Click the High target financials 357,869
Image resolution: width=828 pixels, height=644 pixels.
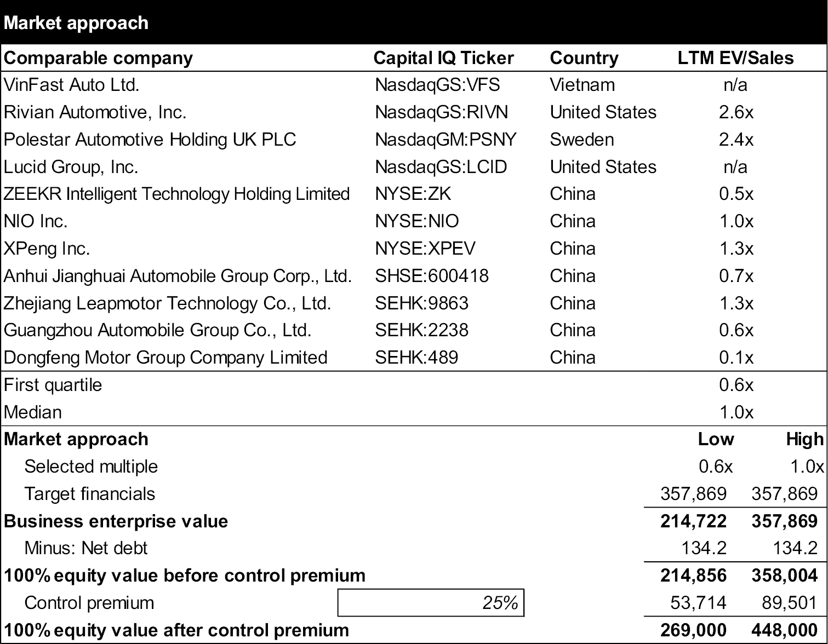(x=784, y=494)
